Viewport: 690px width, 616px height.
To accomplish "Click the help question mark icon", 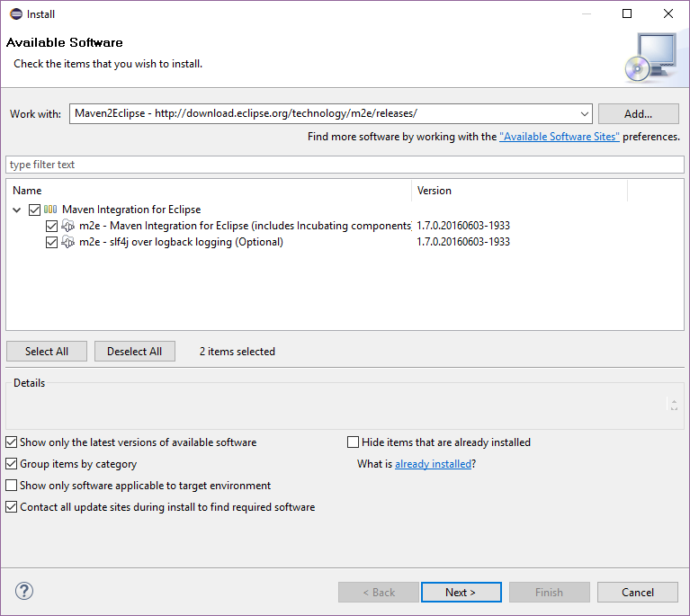I will coord(24,592).
